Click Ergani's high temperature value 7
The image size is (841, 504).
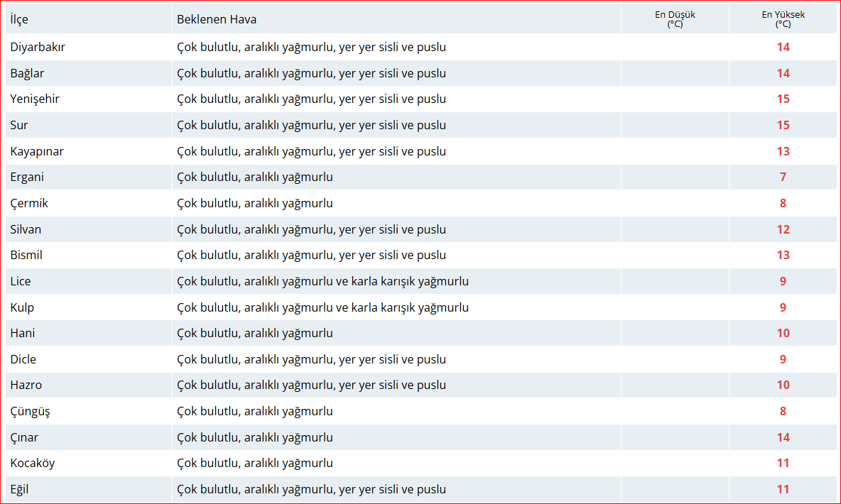[x=783, y=177]
